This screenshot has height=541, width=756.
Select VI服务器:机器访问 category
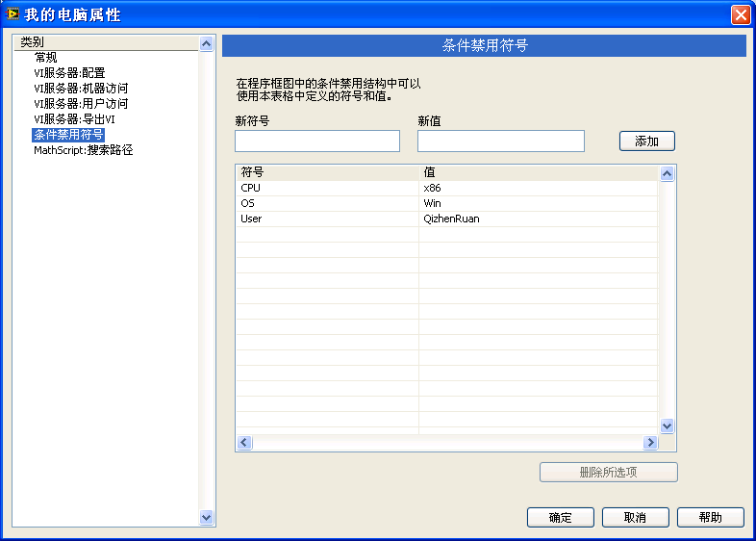tap(81, 89)
